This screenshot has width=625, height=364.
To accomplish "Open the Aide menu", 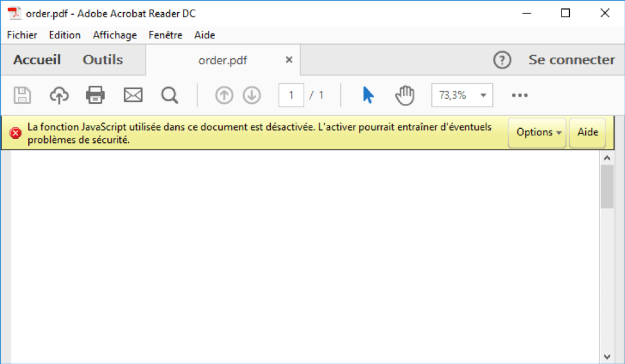I will coord(205,35).
